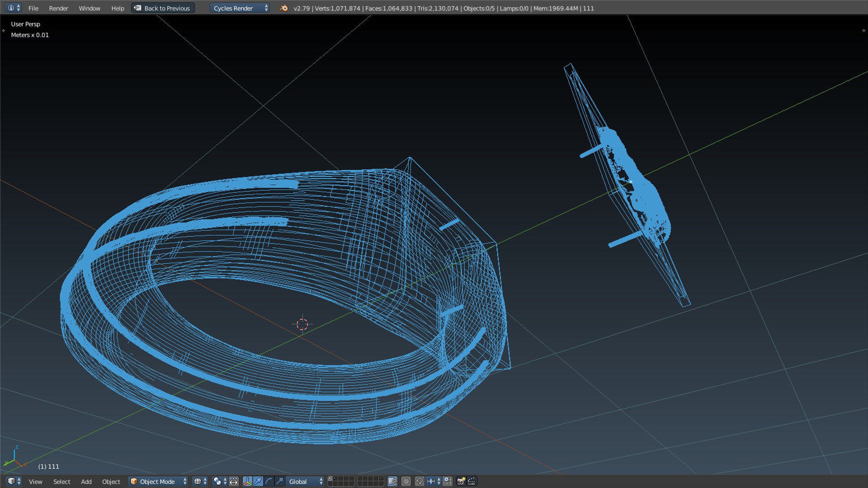Viewport: 868px width, 488px height.
Task: Open the 3D View editor type selector
Action: tap(14, 481)
